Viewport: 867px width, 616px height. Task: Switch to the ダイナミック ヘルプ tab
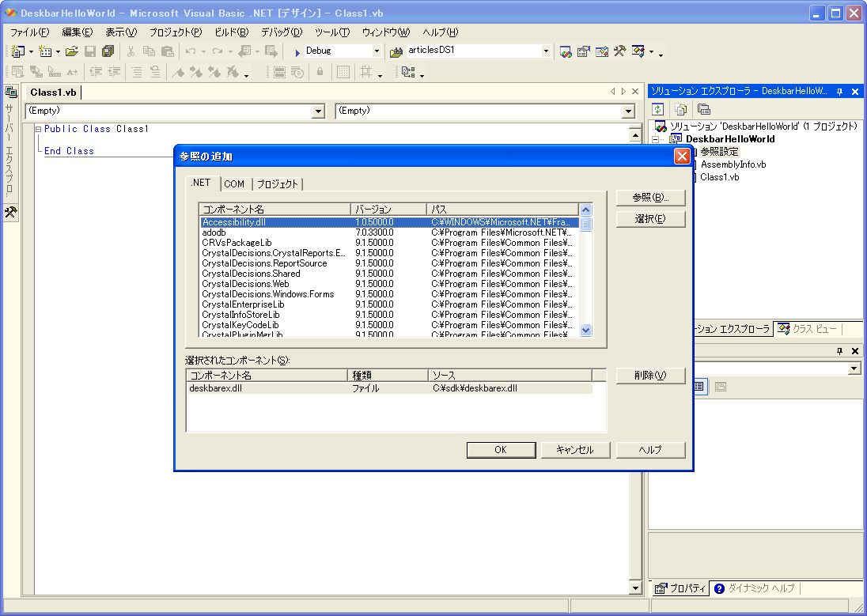pyautogui.click(x=755, y=588)
